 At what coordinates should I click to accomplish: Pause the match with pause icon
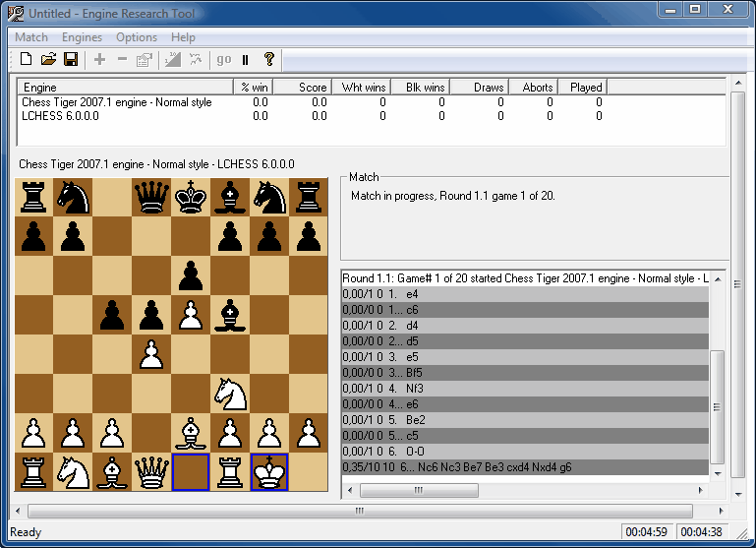pos(246,60)
